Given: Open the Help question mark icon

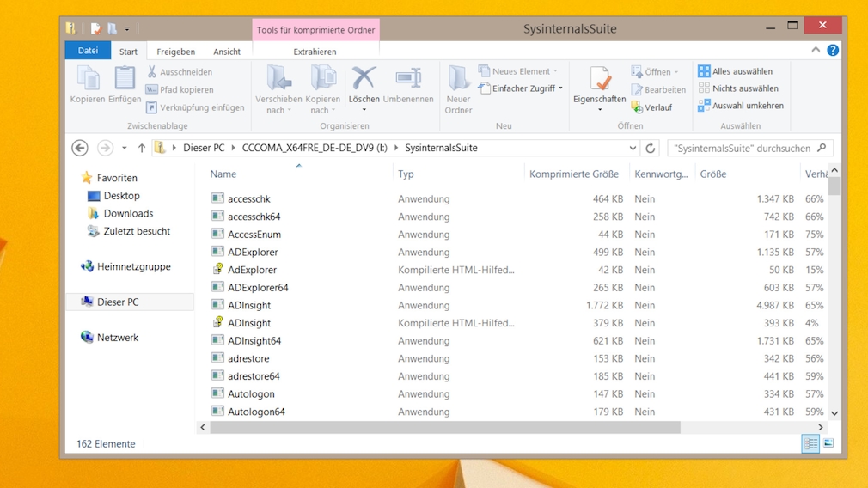Looking at the screenshot, I should [833, 51].
